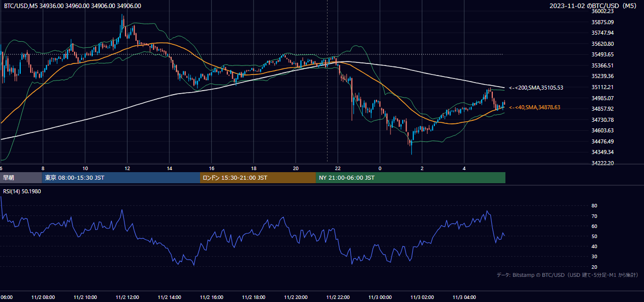Select the NY 21:00-06:00 JST session bar

click(411, 178)
